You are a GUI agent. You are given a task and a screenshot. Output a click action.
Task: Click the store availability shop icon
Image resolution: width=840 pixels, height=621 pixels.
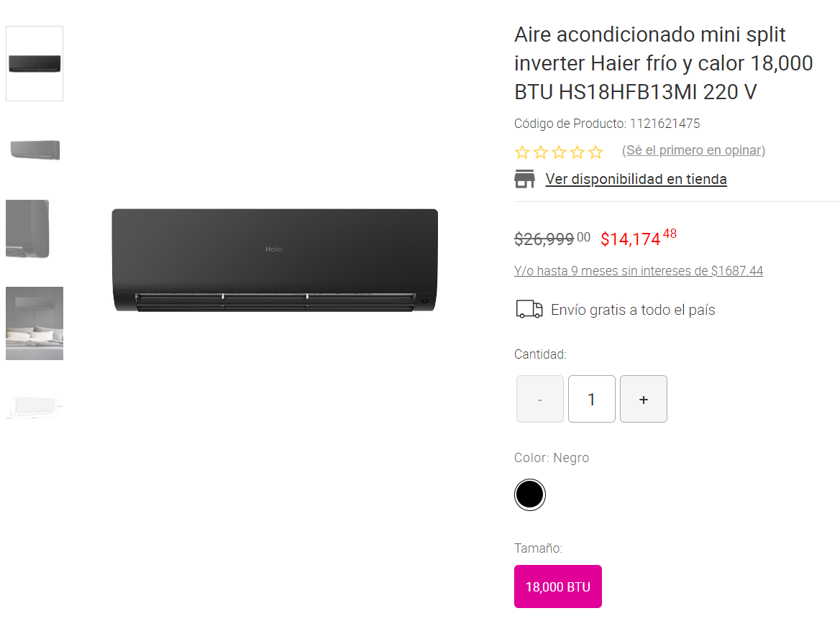coord(524,179)
